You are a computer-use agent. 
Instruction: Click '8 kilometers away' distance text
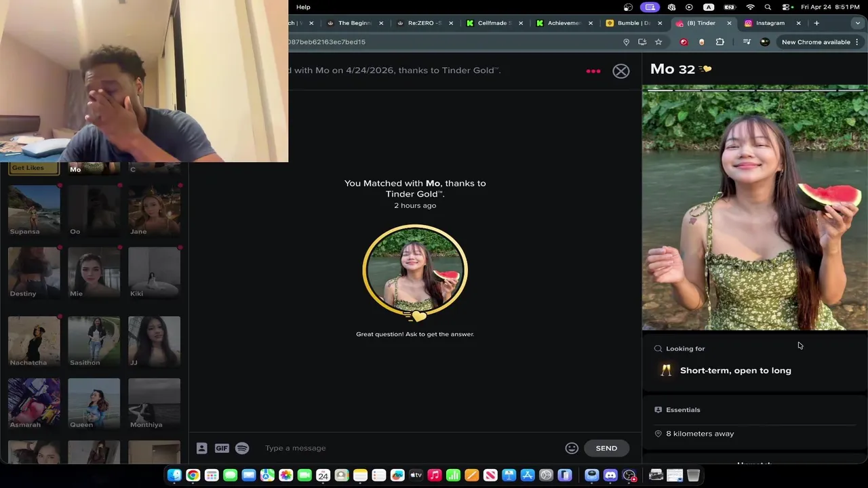point(700,434)
